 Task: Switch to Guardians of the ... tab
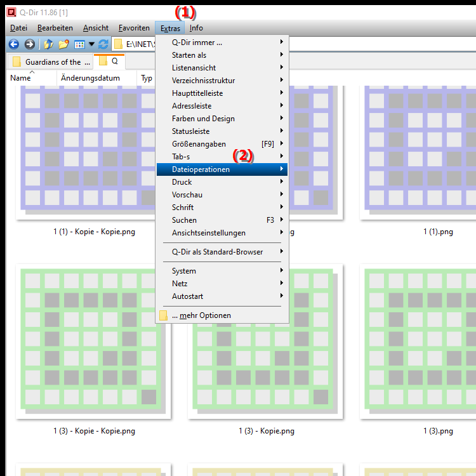[x=51, y=62]
